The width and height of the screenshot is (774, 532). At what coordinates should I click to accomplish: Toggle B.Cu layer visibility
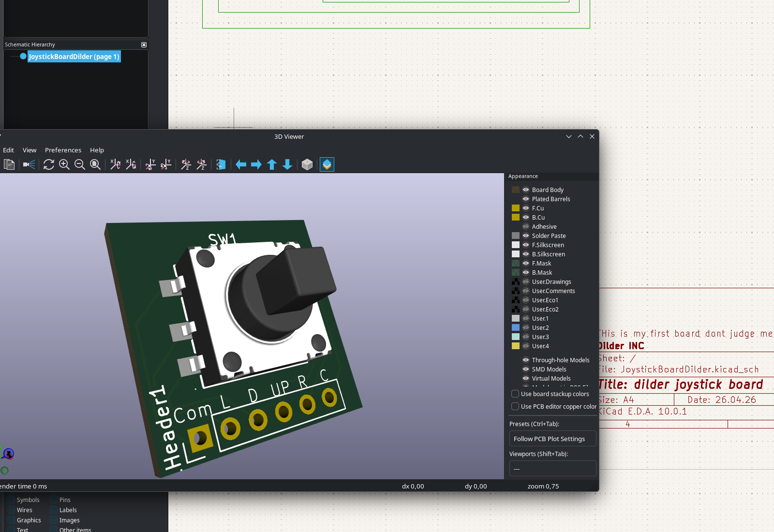[x=526, y=217]
